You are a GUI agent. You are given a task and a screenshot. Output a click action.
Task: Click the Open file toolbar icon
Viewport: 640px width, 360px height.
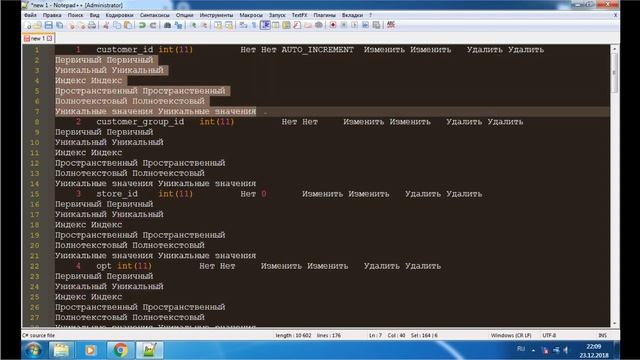[x=38, y=25]
